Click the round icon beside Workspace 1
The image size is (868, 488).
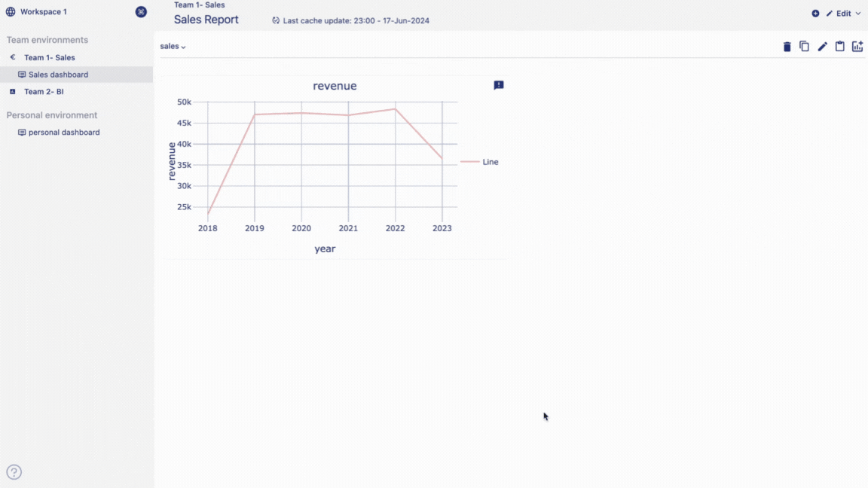point(141,12)
